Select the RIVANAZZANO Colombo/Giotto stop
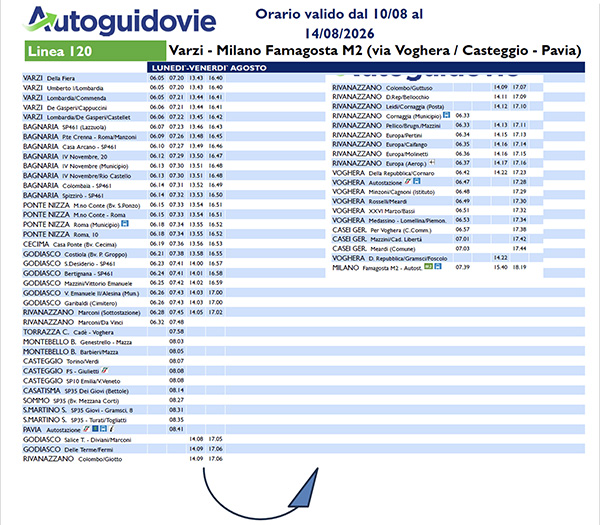The image size is (600, 525). (73, 459)
